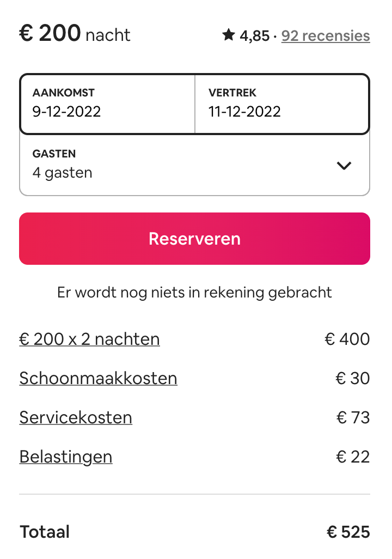
Task: Click the Totaal label
Action: (45, 532)
